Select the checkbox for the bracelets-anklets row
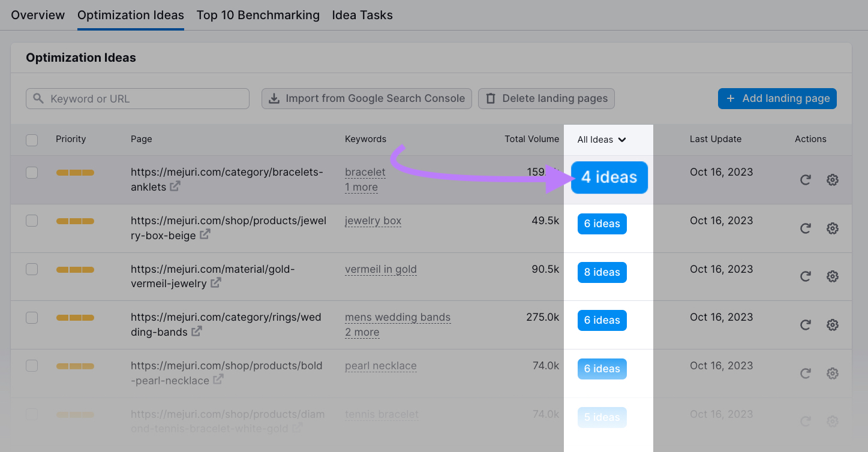The height and width of the screenshot is (452, 868). coord(32,171)
